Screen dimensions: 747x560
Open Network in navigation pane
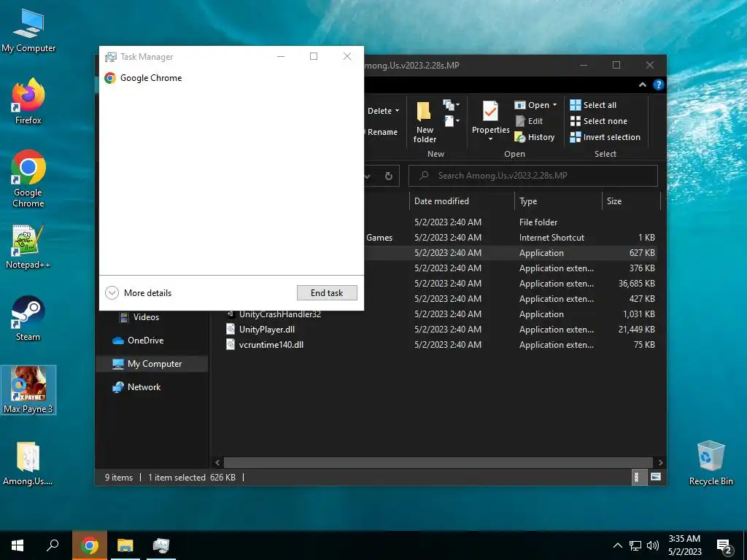pos(136,387)
